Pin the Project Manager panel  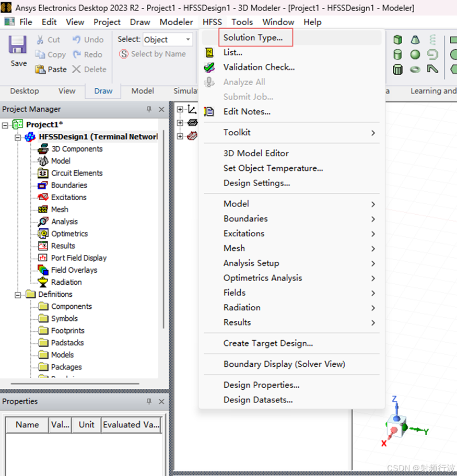149,109
